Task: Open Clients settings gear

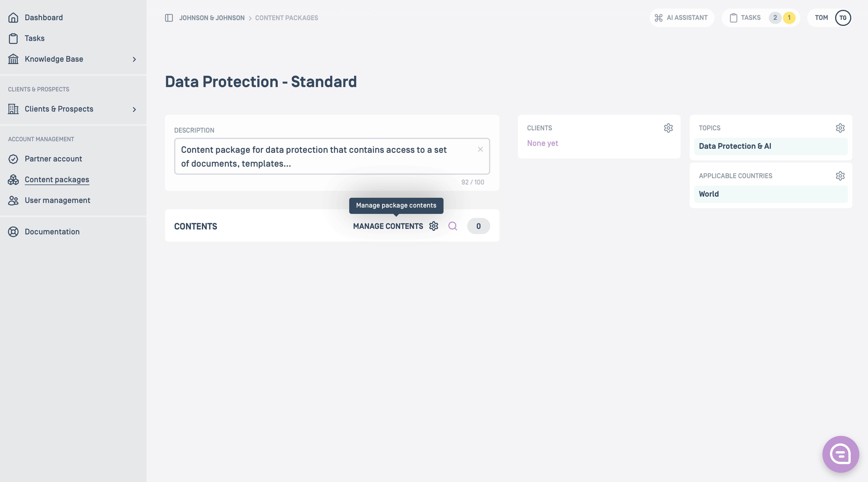Action: click(x=668, y=128)
